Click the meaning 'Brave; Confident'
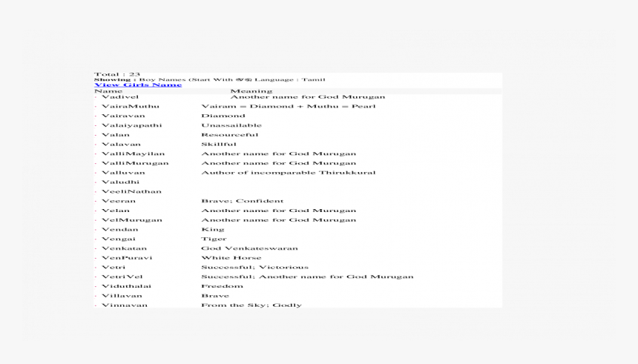638x364 pixels. point(242,201)
